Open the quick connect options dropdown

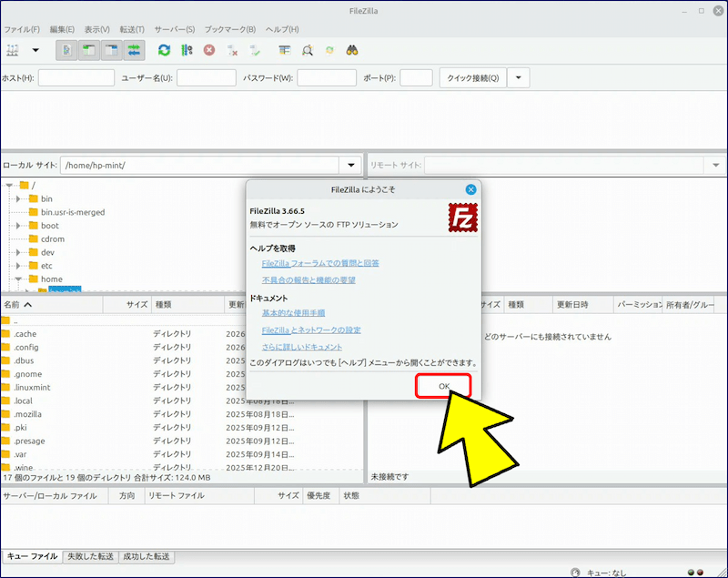pyautogui.click(x=517, y=77)
